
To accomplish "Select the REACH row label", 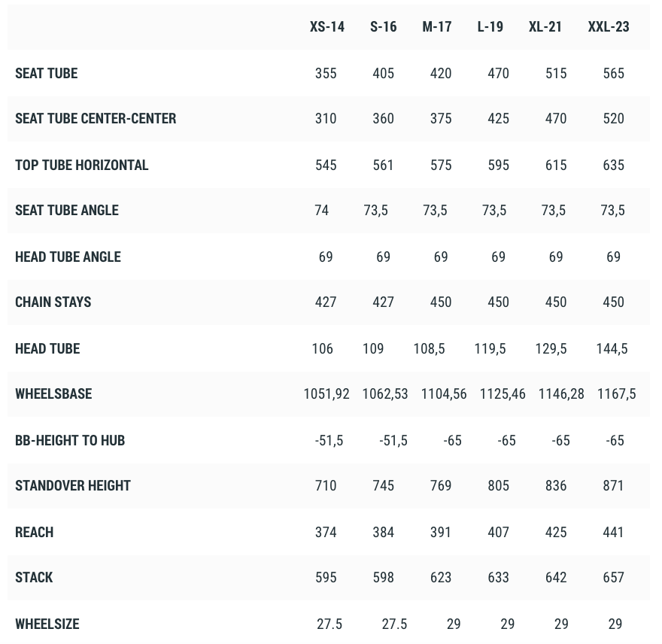I will pos(35,533).
